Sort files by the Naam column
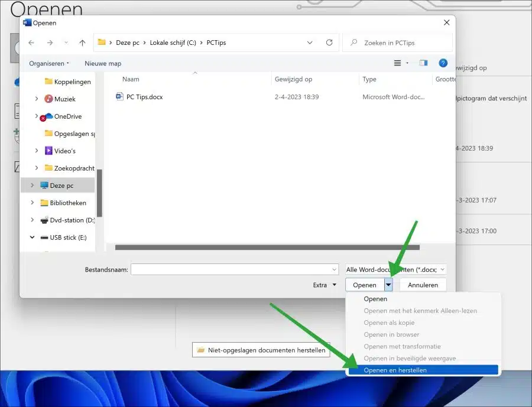 point(131,79)
